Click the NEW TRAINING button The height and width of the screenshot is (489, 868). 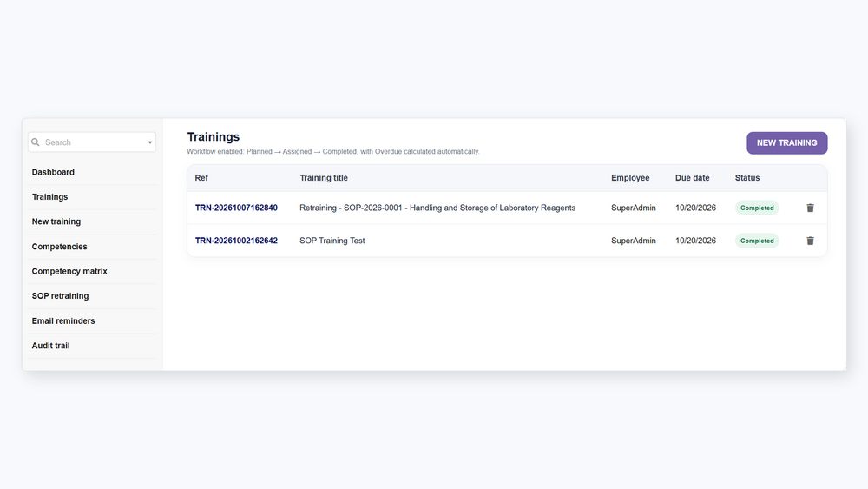786,143
